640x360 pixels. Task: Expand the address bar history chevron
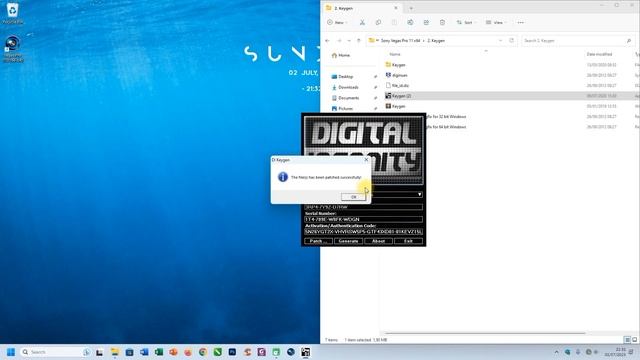pos(500,41)
